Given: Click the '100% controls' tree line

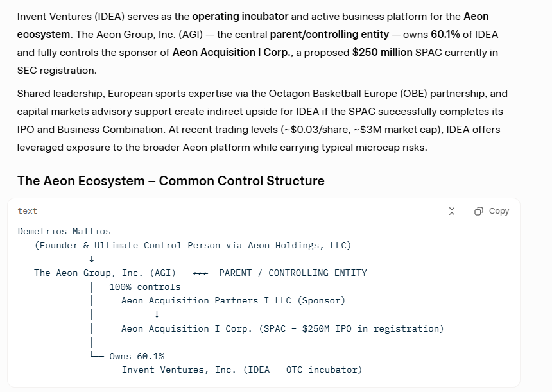Looking at the screenshot, I should tap(144, 287).
